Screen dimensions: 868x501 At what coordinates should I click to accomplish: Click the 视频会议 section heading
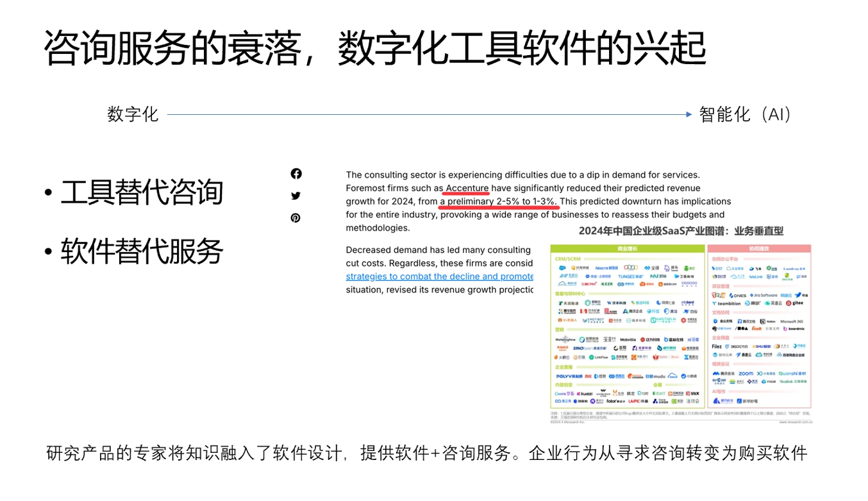pos(721,364)
